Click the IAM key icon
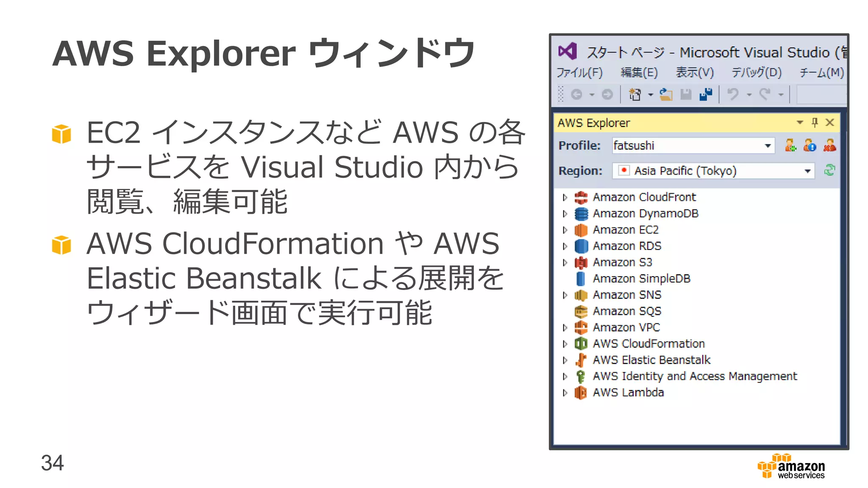The height and width of the screenshot is (488, 868). 581,376
